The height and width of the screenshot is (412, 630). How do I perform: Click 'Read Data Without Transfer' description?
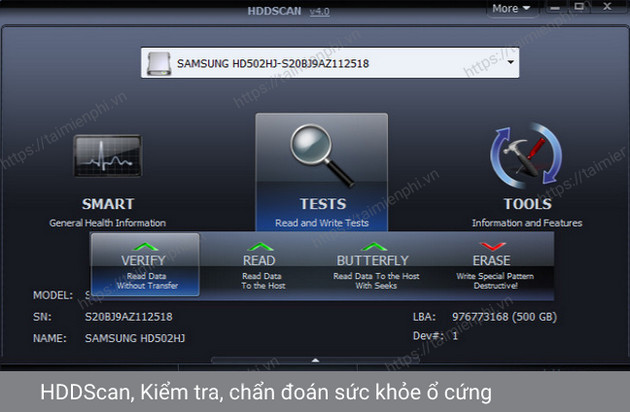[147, 281]
